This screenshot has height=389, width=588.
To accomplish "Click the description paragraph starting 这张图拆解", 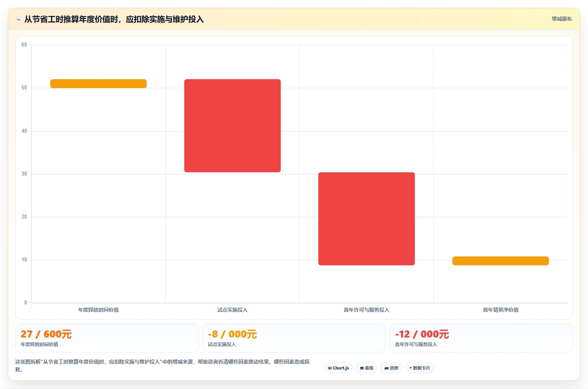I will pyautogui.click(x=163, y=366).
